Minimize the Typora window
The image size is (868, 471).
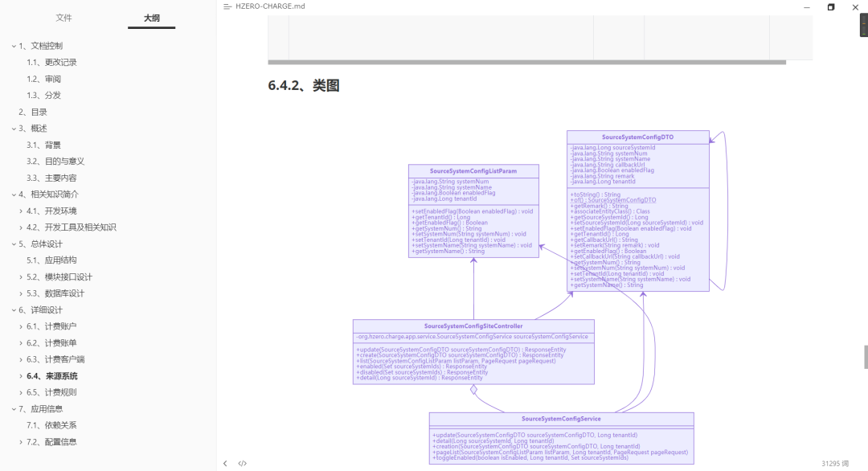(806, 6)
